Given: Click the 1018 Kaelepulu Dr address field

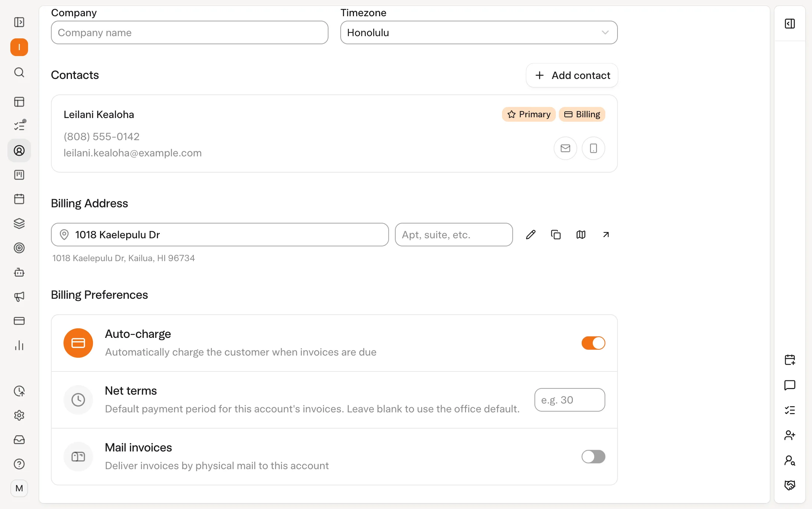Looking at the screenshot, I should pyautogui.click(x=220, y=235).
